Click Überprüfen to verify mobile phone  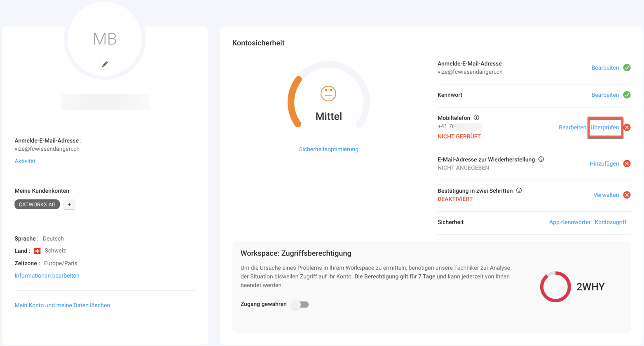click(x=604, y=127)
